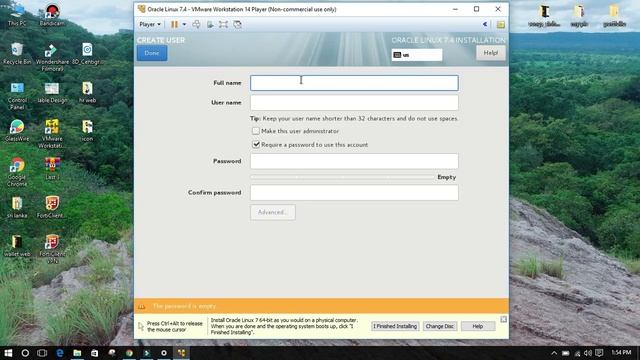The width and height of the screenshot is (640, 360).
Task: Open File Explorer from taskbar
Action: [77, 353]
